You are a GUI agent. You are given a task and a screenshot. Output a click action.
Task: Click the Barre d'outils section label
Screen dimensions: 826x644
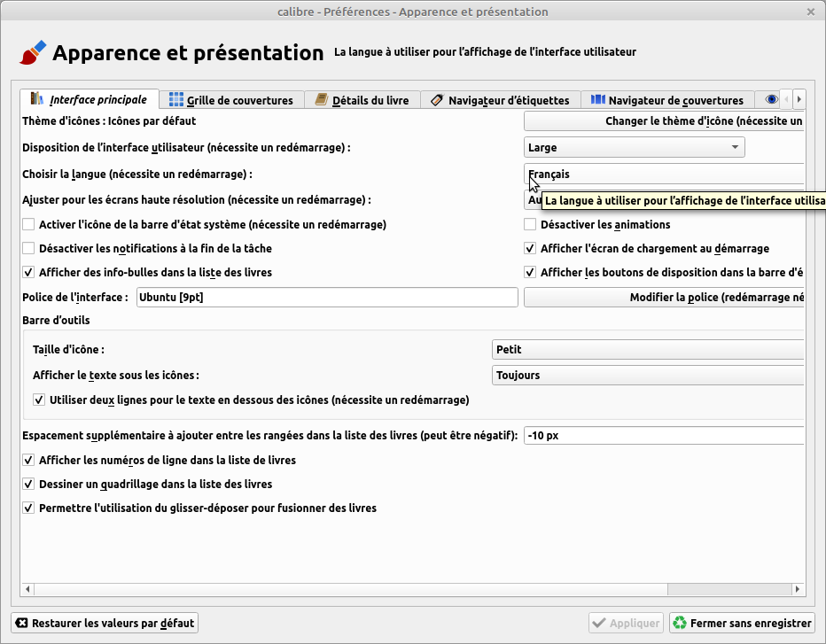(x=56, y=320)
